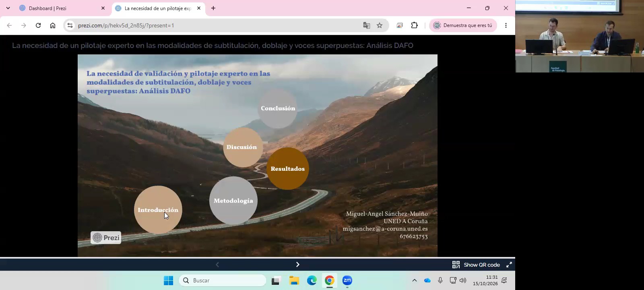Bookmark this page with the star icon
Screen dimensions: 644x290
[x=380, y=25]
